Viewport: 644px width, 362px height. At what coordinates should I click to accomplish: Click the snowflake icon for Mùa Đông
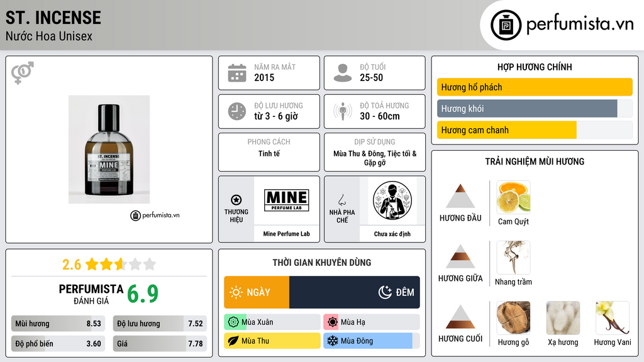(x=333, y=341)
